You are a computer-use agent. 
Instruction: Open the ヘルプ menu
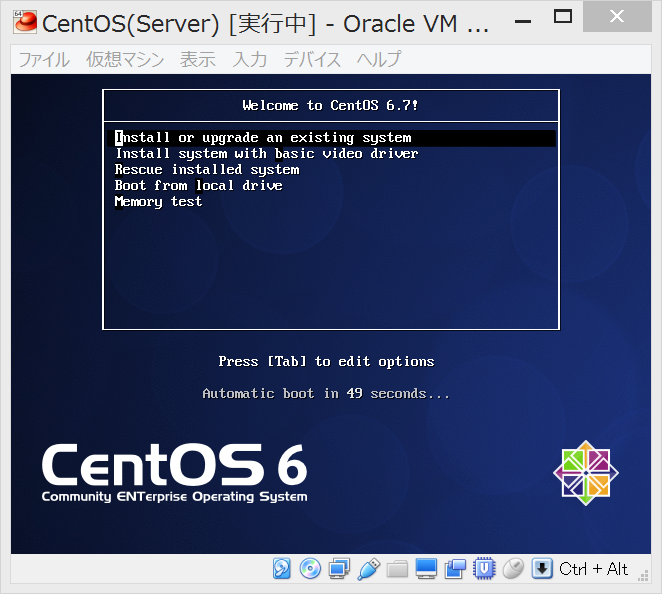(379, 59)
